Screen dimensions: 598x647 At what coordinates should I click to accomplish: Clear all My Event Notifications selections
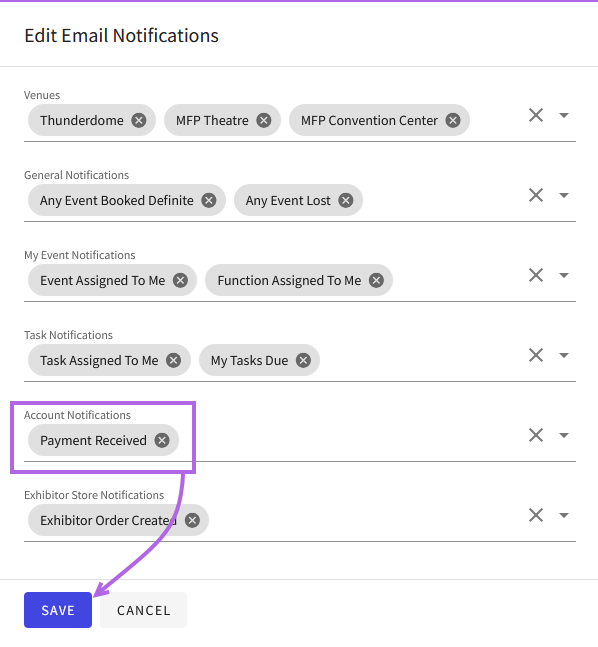[536, 275]
